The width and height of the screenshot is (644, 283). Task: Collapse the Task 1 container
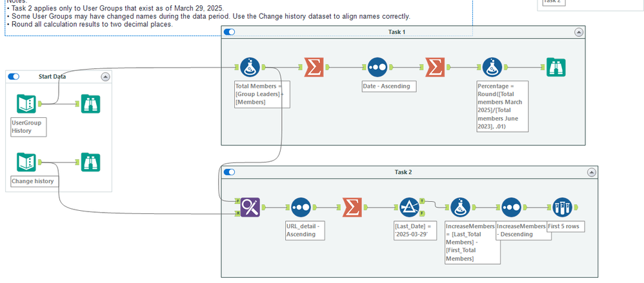tap(579, 32)
